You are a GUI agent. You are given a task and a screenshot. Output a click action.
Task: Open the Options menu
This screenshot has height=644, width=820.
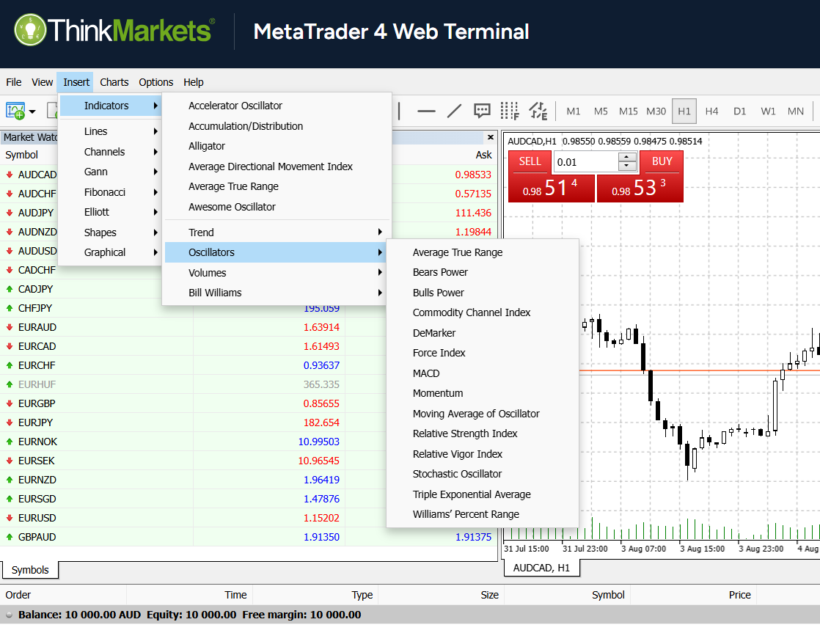point(155,82)
